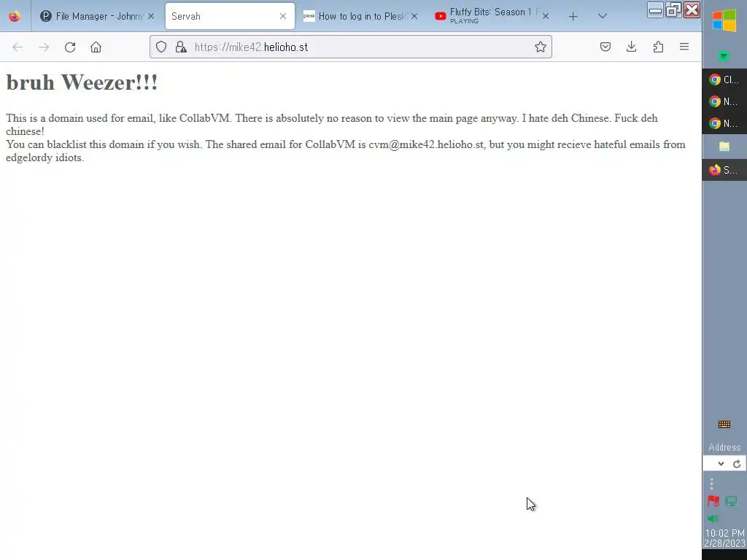Viewport: 747px width, 560px height.
Task: Click the cvm@mike42.helioho.st email text
Action: pyautogui.click(x=427, y=144)
